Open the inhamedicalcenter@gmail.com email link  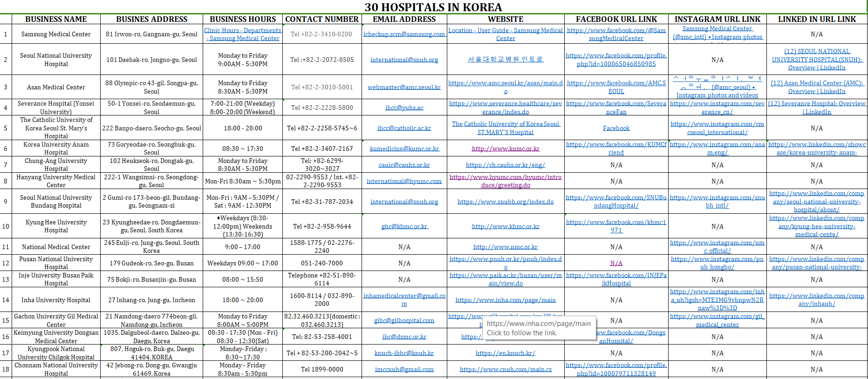(404, 300)
